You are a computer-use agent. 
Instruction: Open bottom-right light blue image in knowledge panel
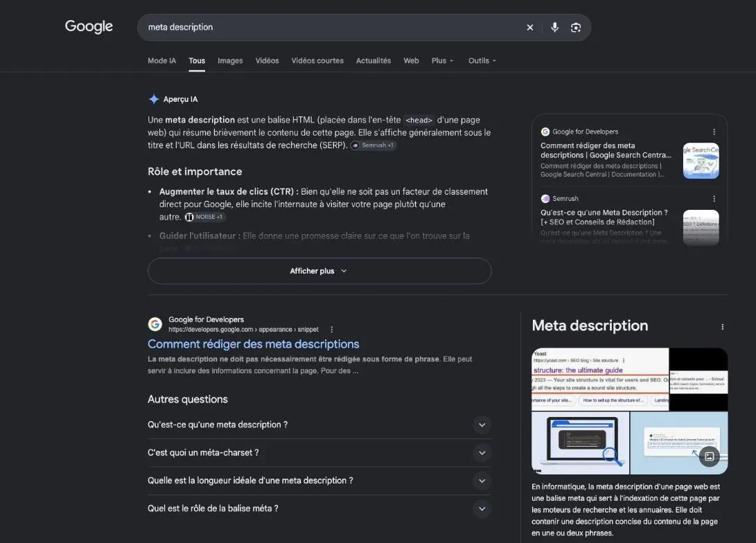coord(679,443)
